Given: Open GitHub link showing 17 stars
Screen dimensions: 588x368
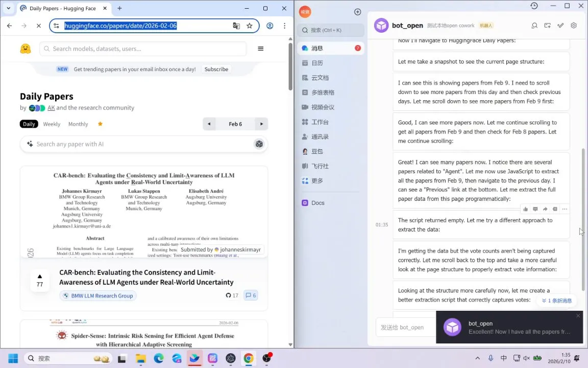Looking at the screenshot, I should (x=232, y=295).
